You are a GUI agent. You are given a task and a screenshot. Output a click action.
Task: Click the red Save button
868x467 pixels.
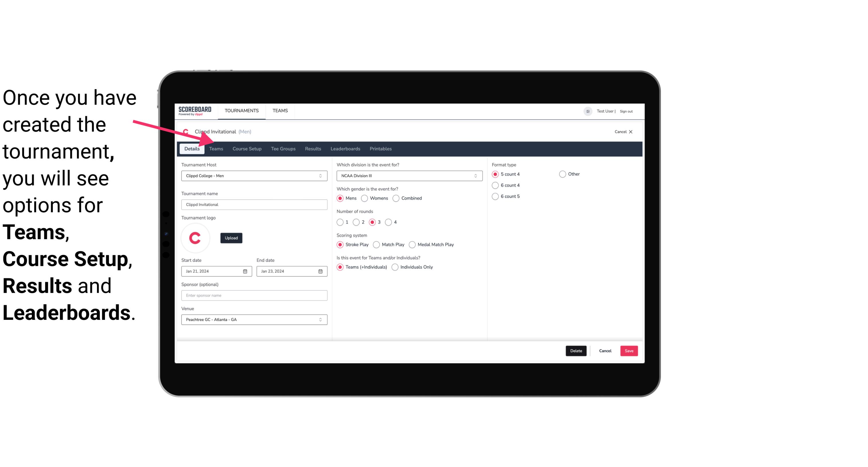pos(629,351)
